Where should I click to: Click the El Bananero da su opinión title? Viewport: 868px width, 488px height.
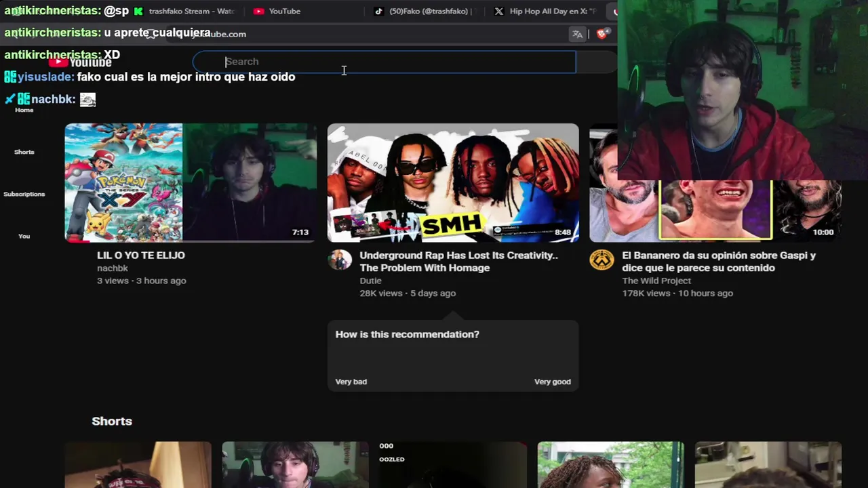pyautogui.click(x=719, y=262)
